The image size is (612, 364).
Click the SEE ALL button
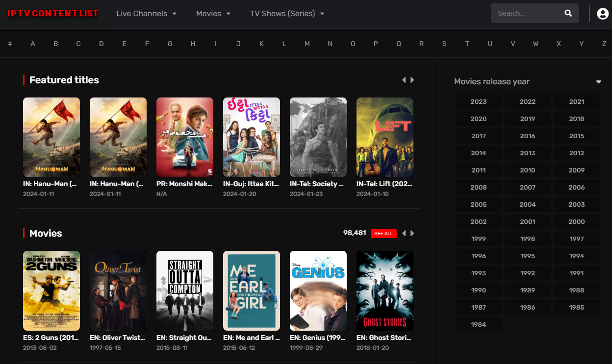click(x=383, y=233)
